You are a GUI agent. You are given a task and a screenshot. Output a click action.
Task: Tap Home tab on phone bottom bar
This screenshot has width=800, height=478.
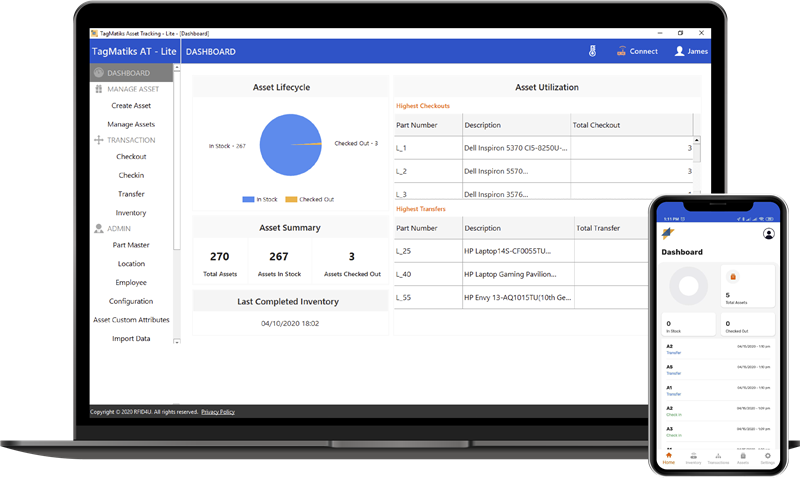coord(668,458)
